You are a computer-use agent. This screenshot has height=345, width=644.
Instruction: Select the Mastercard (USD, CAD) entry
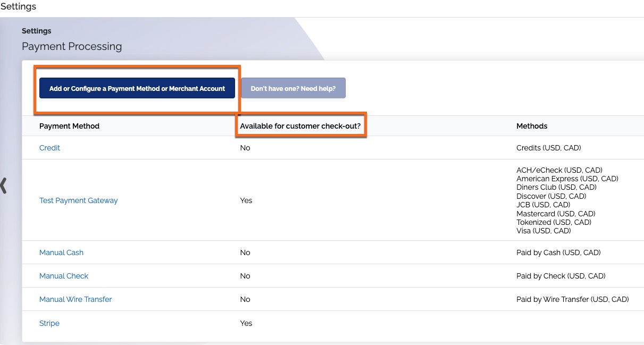556,214
